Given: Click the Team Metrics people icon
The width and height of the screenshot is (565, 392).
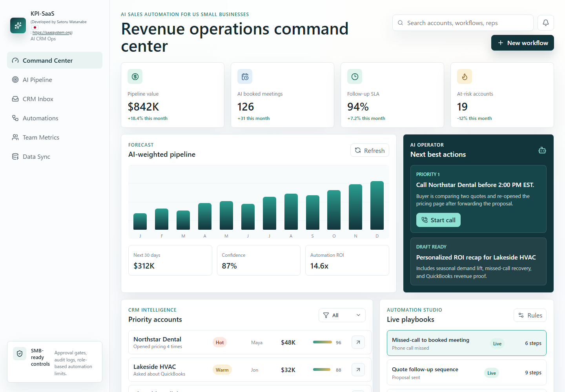Looking at the screenshot, I should (15, 137).
